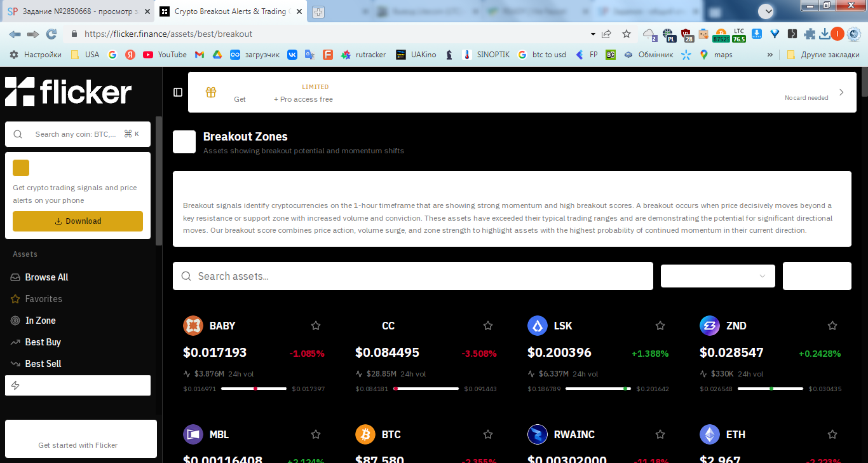The image size is (868, 463).
Task: Open the address bar history dropdown arrow
Action: click(x=593, y=34)
